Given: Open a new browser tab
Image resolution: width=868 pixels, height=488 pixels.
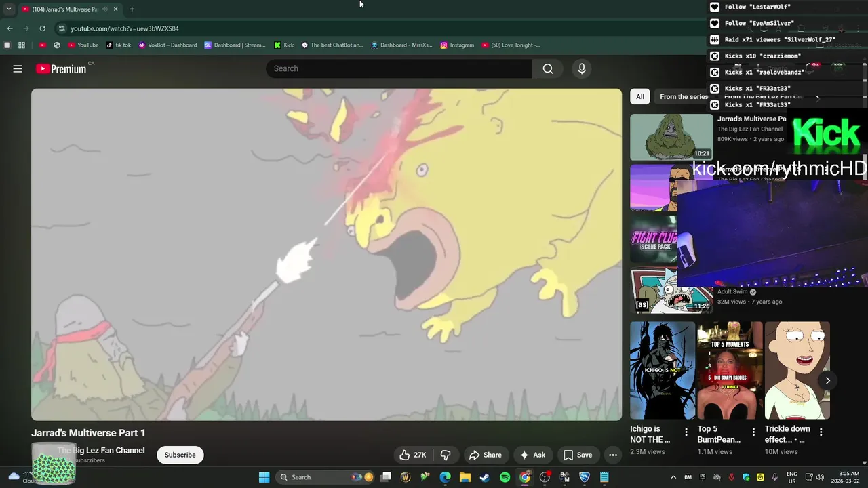Looking at the screenshot, I should click(x=132, y=9).
